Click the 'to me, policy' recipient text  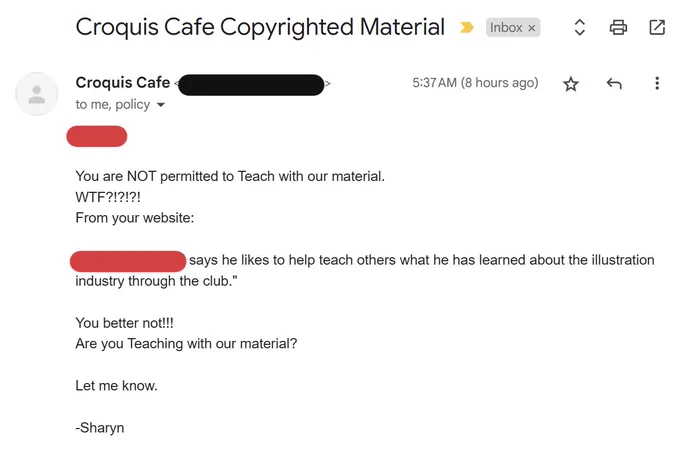tap(113, 104)
